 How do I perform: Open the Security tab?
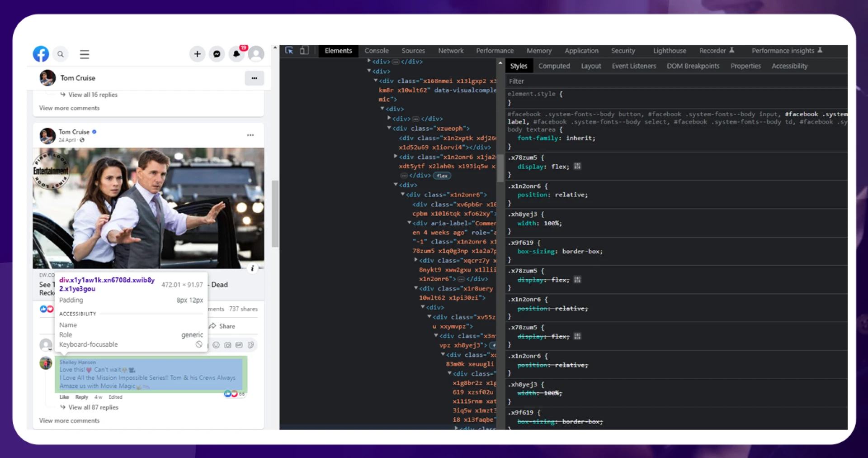pyautogui.click(x=623, y=51)
